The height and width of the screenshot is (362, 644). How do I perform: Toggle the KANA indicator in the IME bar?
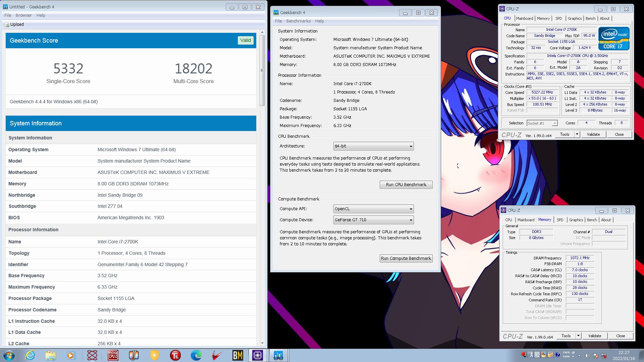(566, 357)
